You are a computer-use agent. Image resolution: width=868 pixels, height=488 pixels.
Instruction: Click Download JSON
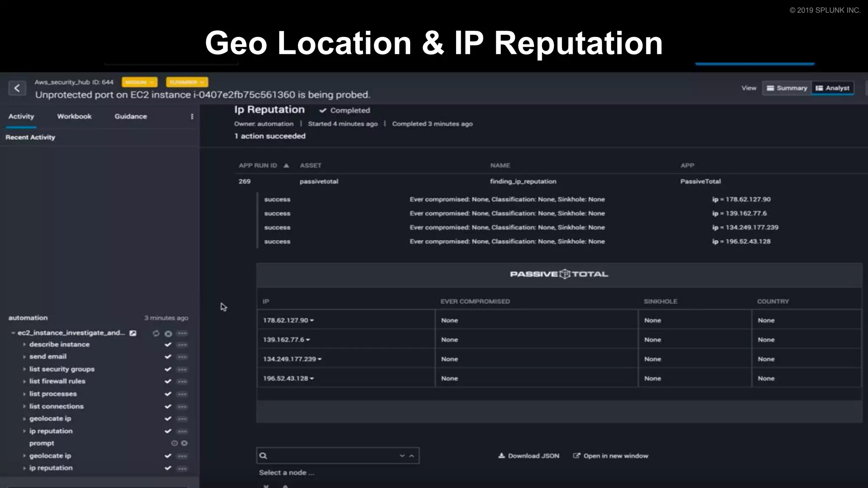tap(529, 456)
